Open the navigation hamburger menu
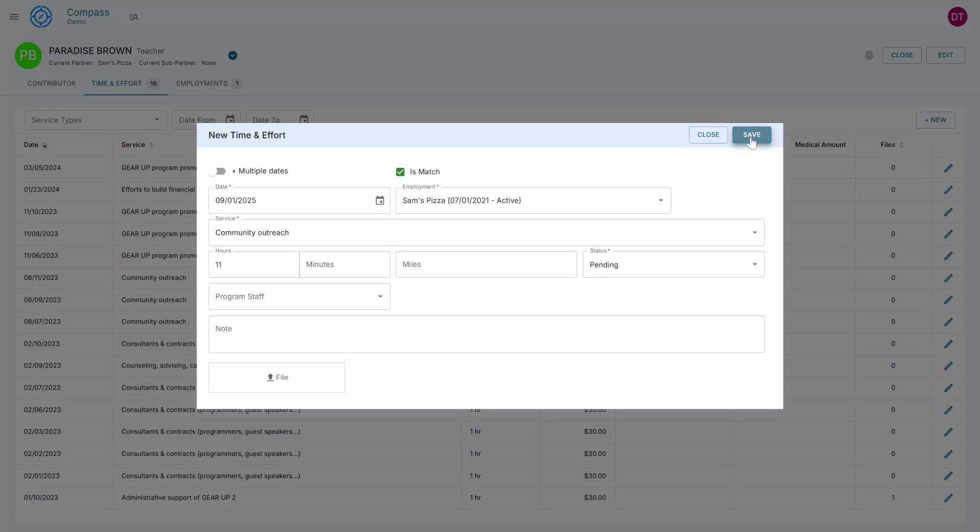 tap(14, 16)
